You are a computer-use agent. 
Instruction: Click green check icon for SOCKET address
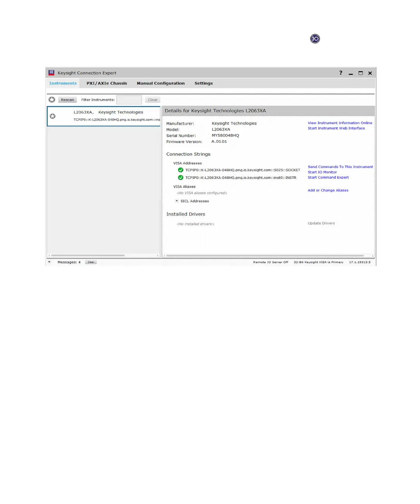pyautogui.click(x=180, y=170)
